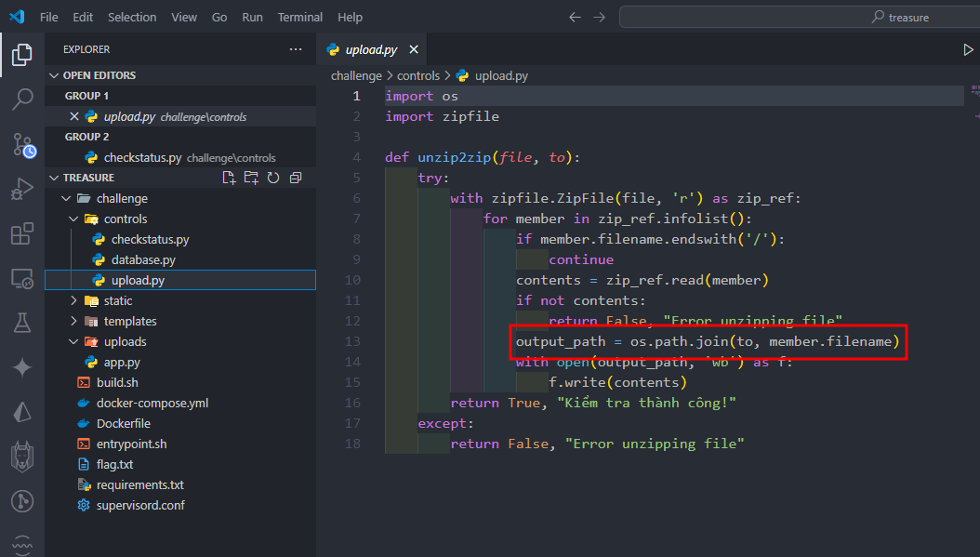Click upload.py in the breadcrumb path
Viewport: 980px width, 557px height.
pos(501,75)
